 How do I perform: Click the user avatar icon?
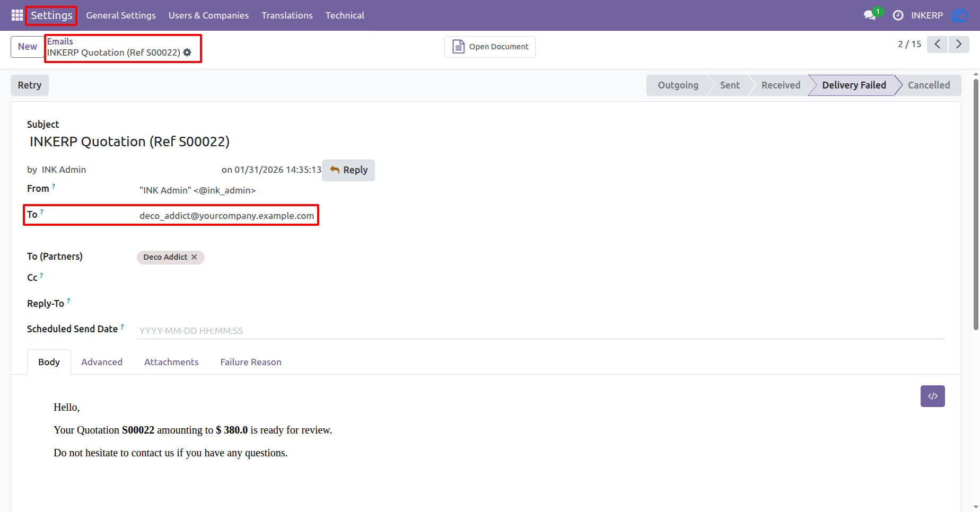[x=960, y=15]
